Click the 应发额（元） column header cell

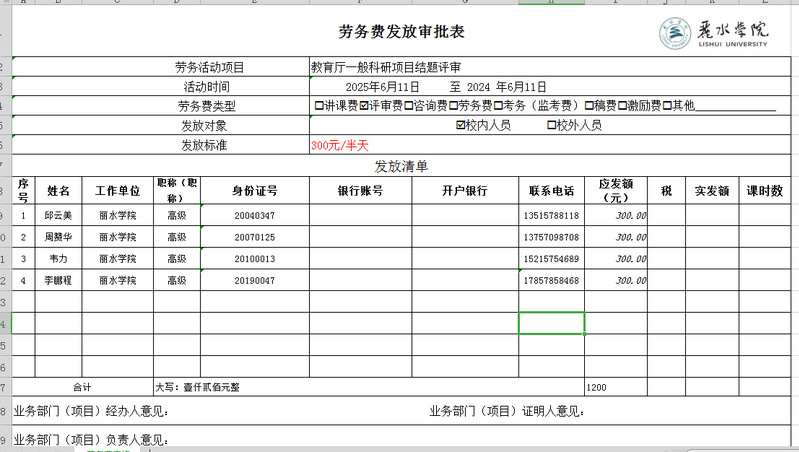pos(616,191)
